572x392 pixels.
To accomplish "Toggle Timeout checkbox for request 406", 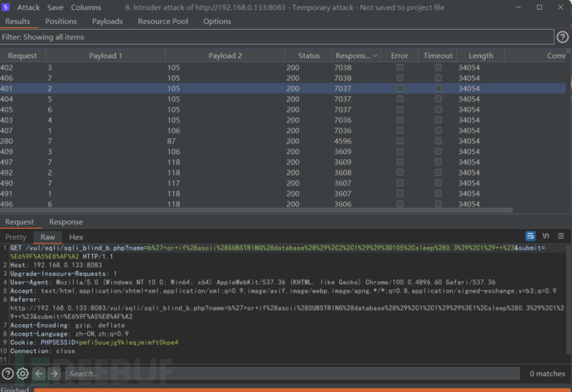I will [439, 78].
